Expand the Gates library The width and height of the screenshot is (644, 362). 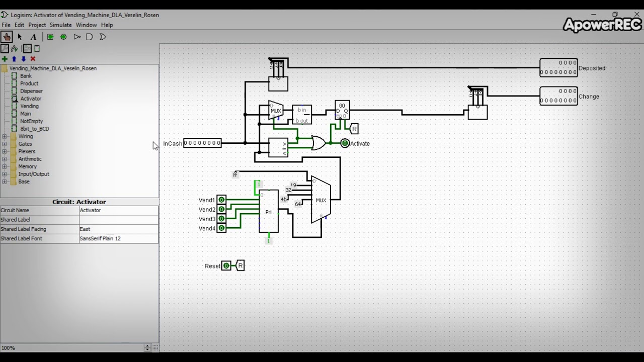tap(5, 144)
